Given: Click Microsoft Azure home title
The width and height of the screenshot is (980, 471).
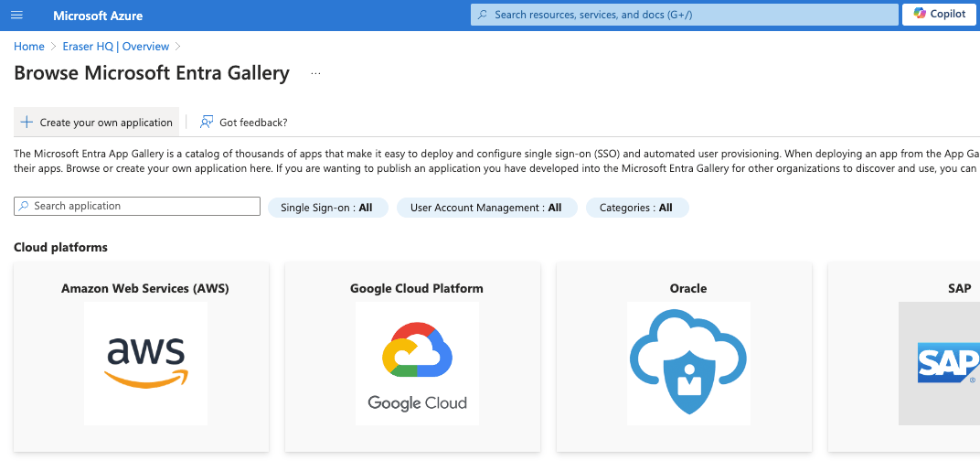Looking at the screenshot, I should click(x=98, y=15).
